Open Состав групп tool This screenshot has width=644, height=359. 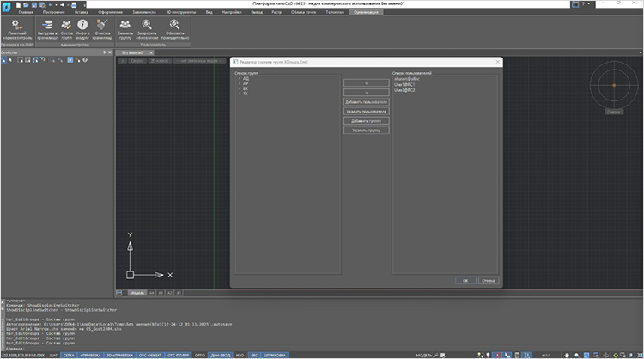(66, 26)
